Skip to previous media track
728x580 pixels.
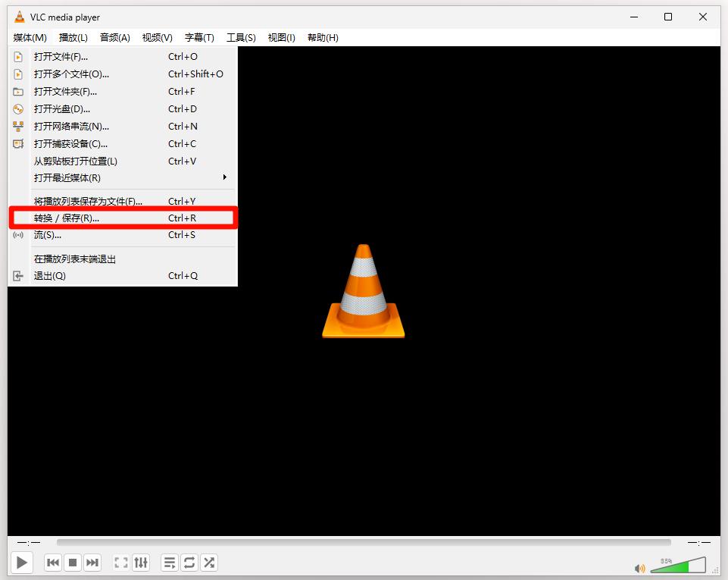53,563
